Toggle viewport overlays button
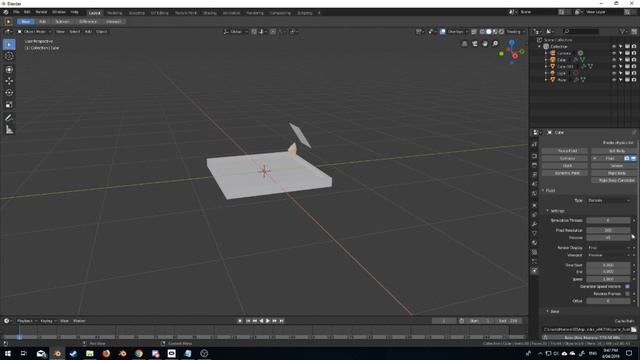640x360 pixels. point(443,31)
